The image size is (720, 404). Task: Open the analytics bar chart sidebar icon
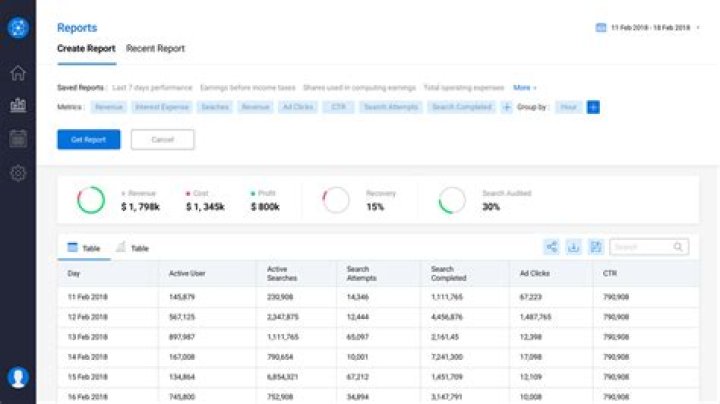pos(17,105)
